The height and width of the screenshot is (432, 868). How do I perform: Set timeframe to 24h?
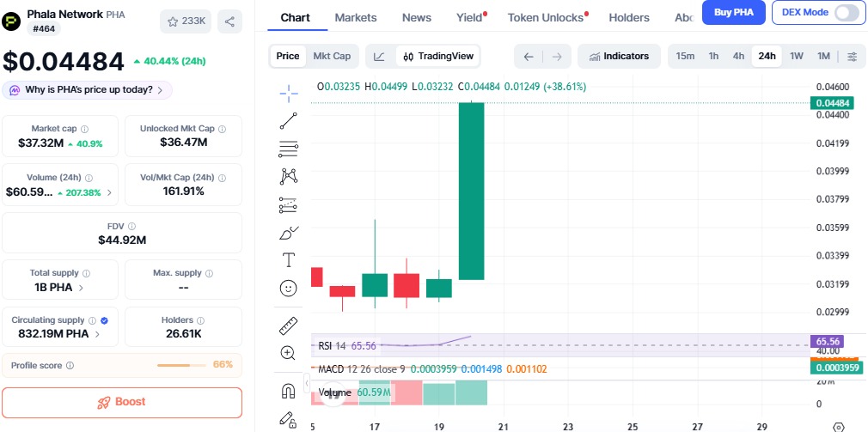[x=767, y=56]
